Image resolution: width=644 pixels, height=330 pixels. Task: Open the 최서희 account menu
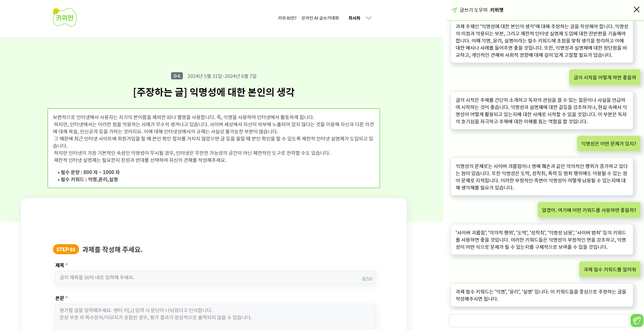pyautogui.click(x=354, y=18)
